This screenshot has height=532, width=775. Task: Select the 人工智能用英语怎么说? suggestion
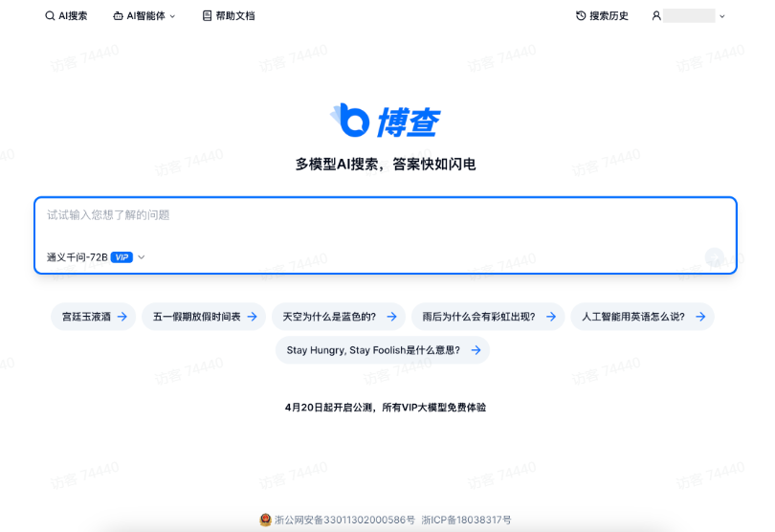coord(643,317)
